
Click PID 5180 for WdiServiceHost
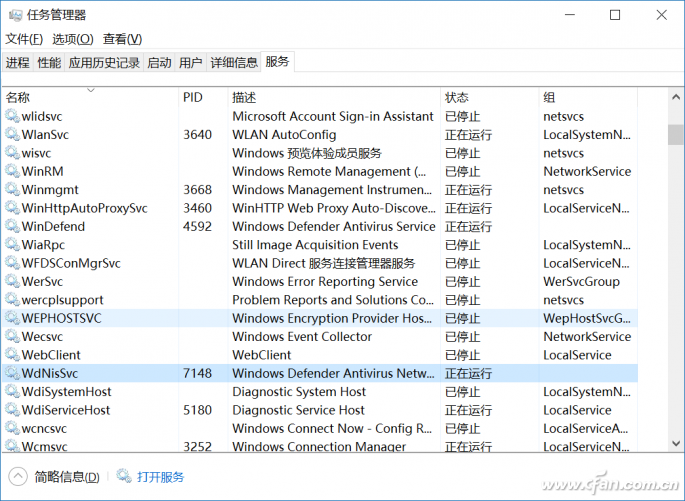click(x=197, y=410)
